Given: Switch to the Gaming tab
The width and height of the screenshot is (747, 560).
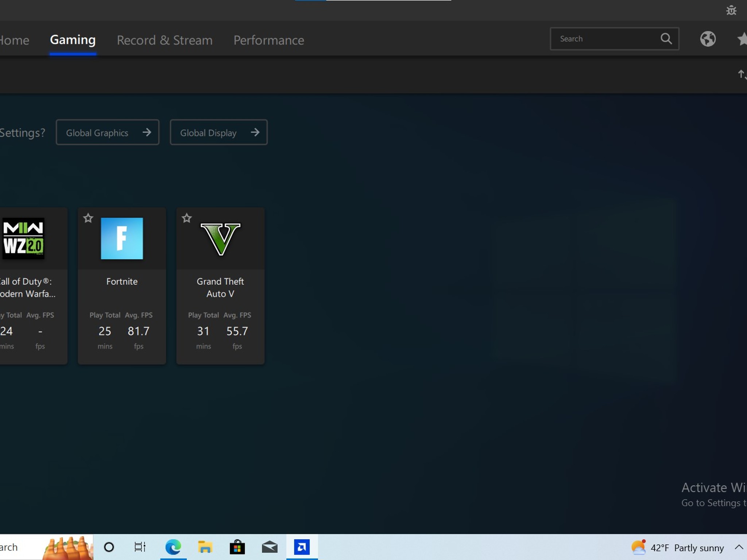Looking at the screenshot, I should [x=73, y=40].
